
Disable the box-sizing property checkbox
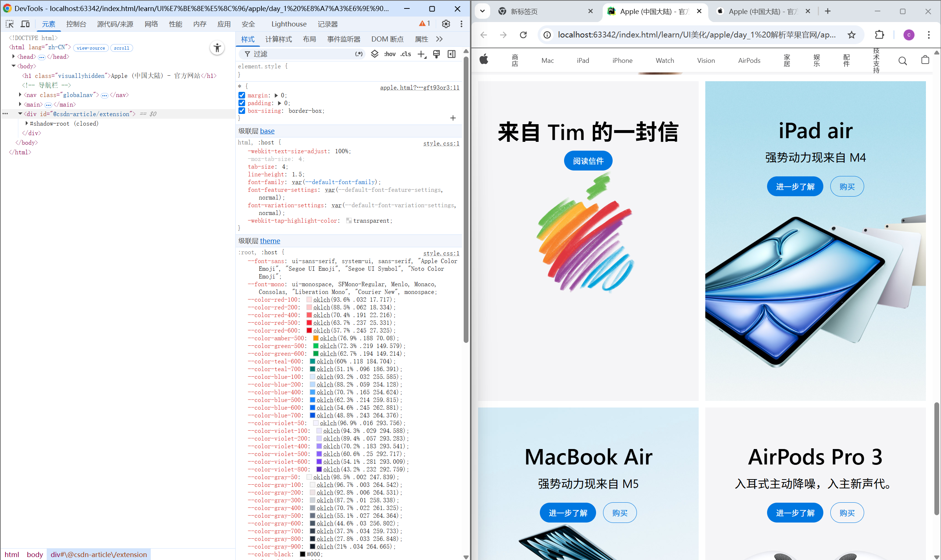(x=242, y=111)
